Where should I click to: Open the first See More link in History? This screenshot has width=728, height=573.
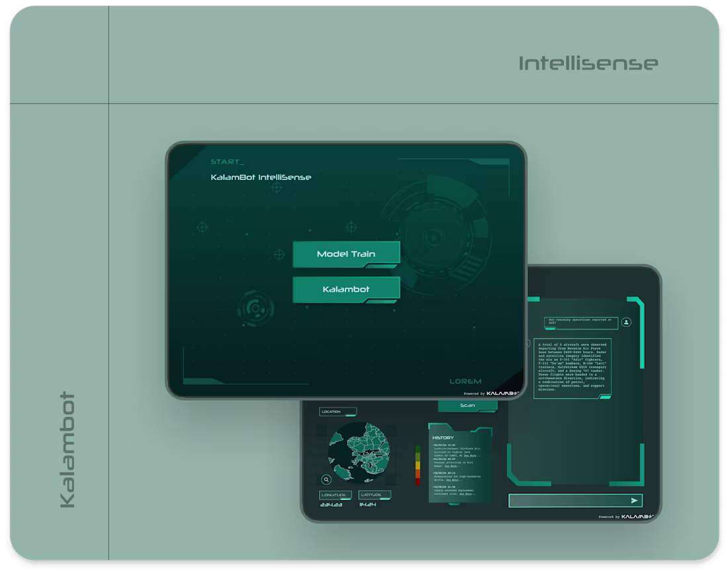(469, 456)
